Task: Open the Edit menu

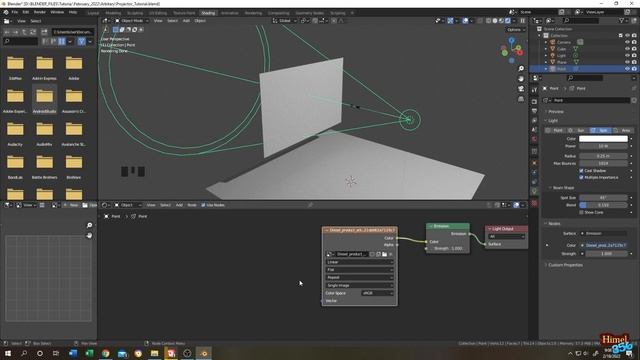Action: click(x=26, y=12)
